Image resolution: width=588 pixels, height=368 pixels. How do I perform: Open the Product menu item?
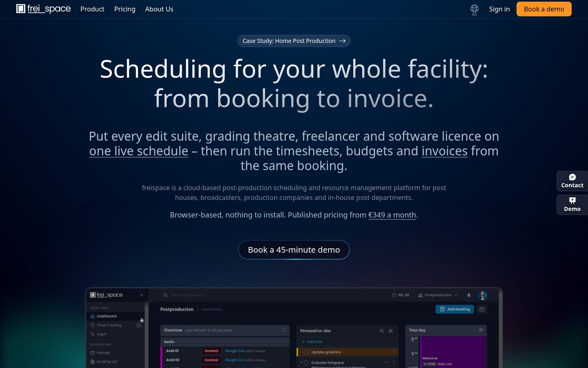(92, 9)
